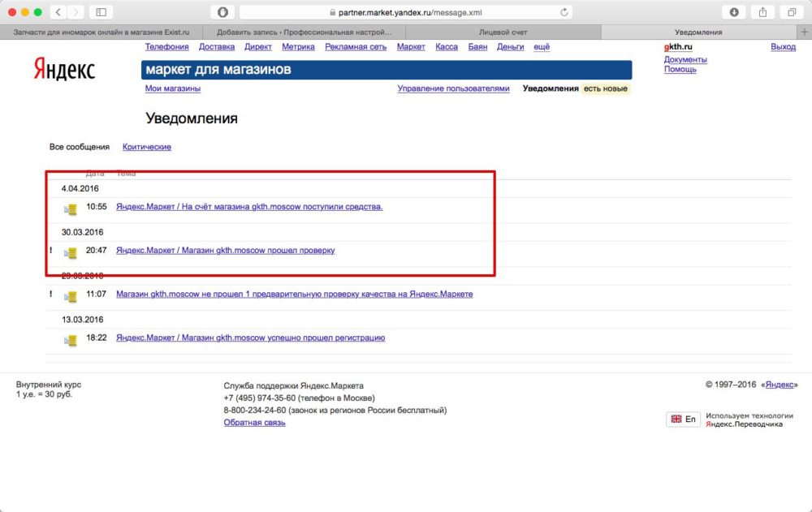
Task: Add a new tab with plus icon
Action: tap(804, 32)
